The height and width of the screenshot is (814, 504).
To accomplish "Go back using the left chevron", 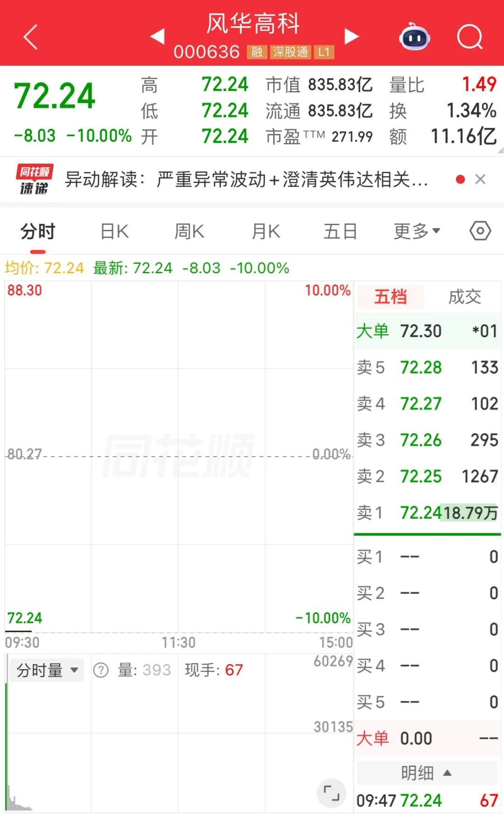I will (30, 37).
